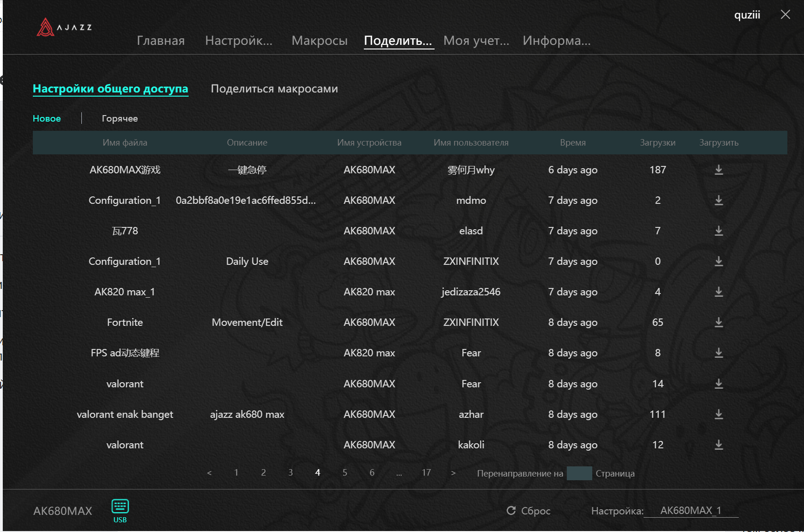
Task: Download the Fortnite configuration file
Action: 718,322
